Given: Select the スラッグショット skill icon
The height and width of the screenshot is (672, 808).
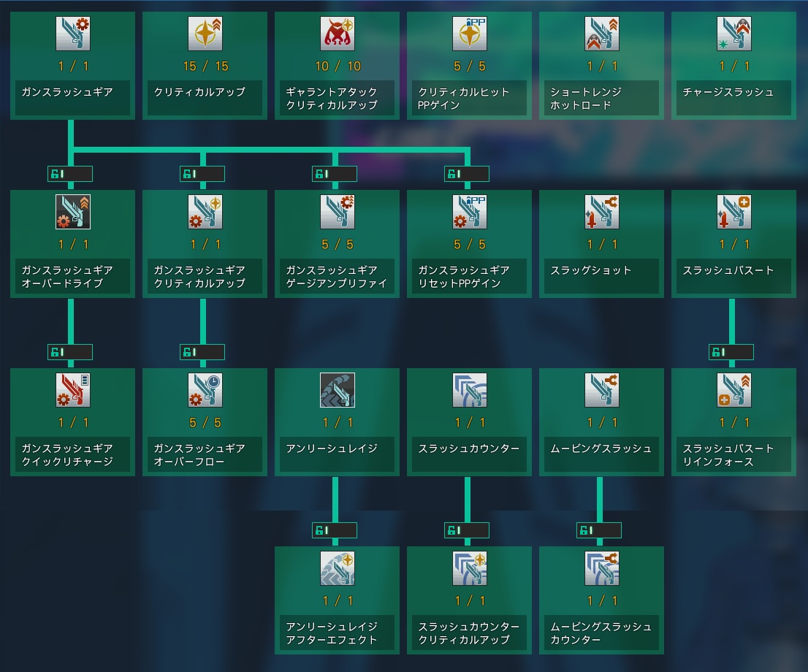Looking at the screenshot, I should click(x=602, y=212).
